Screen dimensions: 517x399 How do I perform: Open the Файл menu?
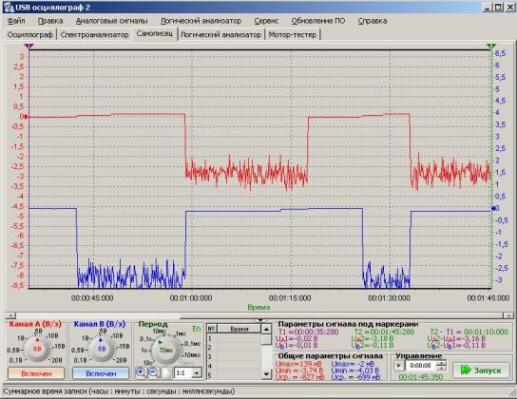coord(16,21)
